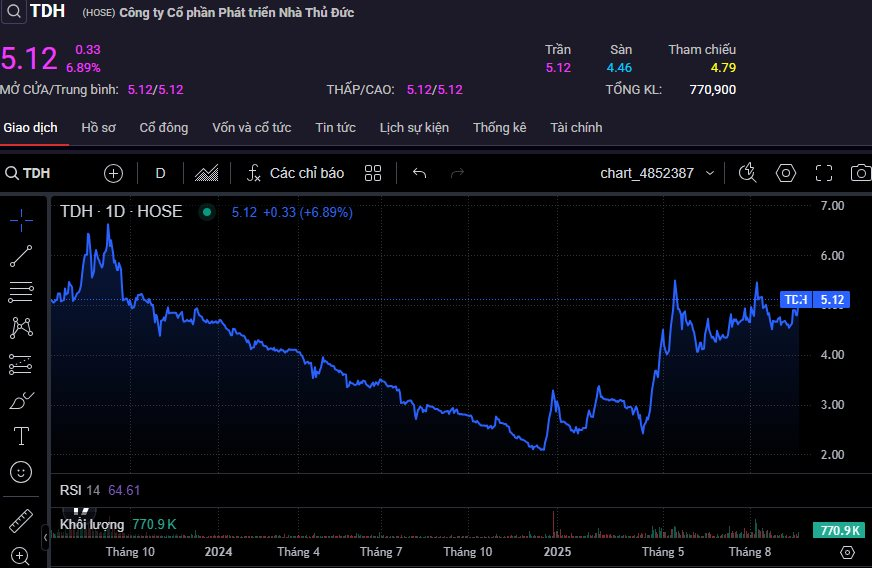Image resolution: width=872 pixels, height=568 pixels.
Task: Select the trend line drawing tool
Action: tap(21, 256)
